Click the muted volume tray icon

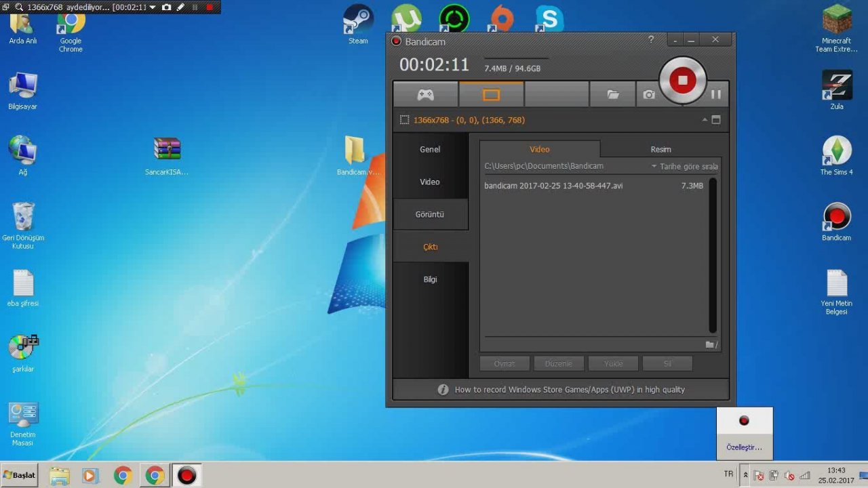click(x=789, y=476)
